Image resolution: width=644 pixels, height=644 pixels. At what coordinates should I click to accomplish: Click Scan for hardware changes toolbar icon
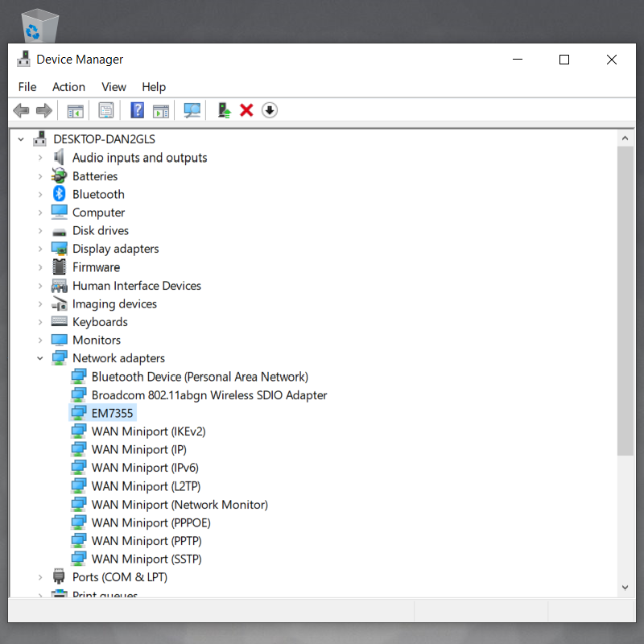click(192, 110)
